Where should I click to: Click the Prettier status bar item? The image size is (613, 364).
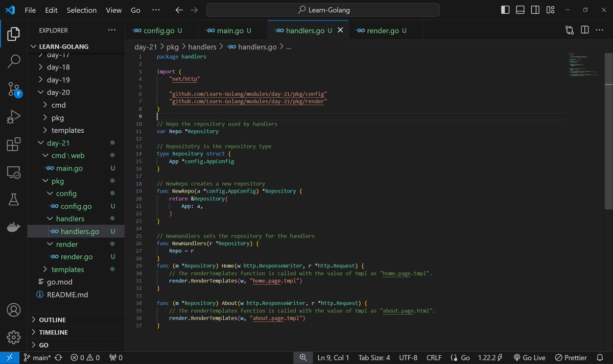(x=571, y=358)
